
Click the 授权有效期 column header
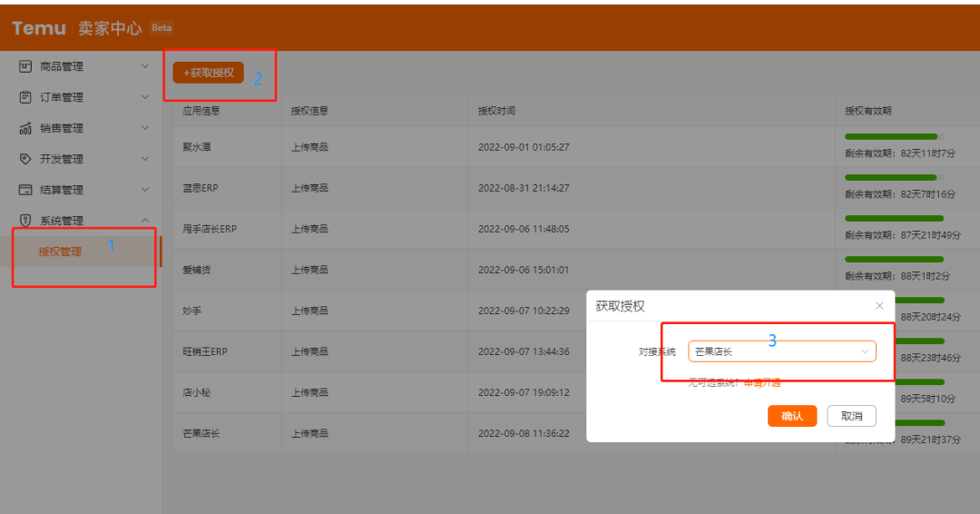(x=868, y=111)
